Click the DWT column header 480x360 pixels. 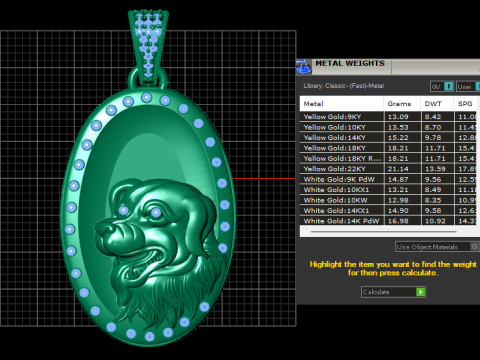point(437,104)
